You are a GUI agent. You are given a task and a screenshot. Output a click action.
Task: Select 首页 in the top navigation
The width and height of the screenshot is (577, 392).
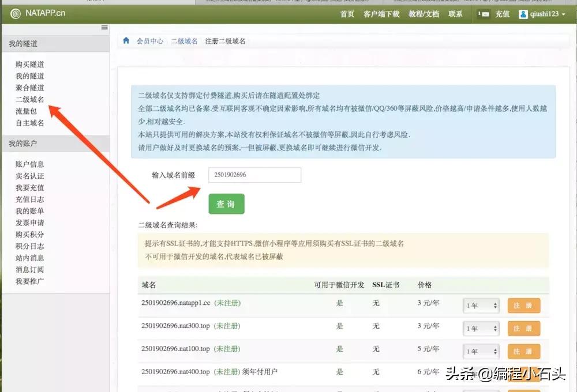(x=347, y=14)
